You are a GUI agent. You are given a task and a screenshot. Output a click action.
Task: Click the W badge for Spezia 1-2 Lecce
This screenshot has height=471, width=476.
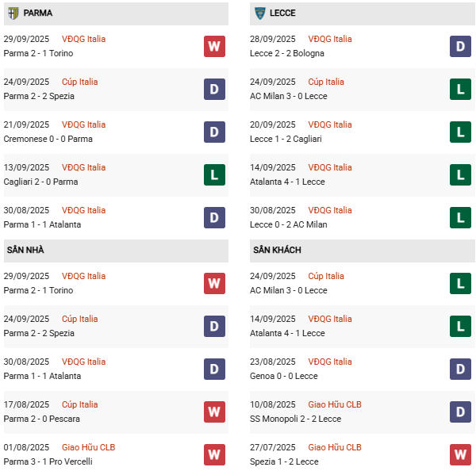[460, 454]
